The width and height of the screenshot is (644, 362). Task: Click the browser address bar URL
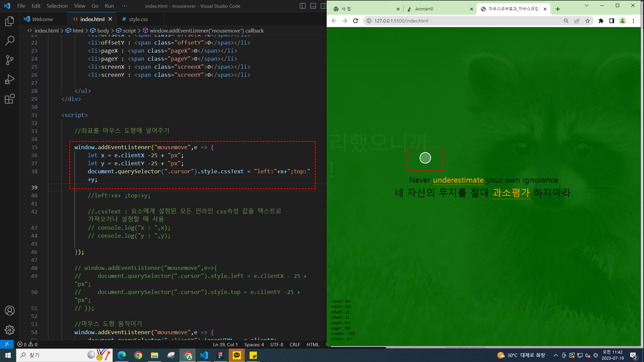pos(401,21)
